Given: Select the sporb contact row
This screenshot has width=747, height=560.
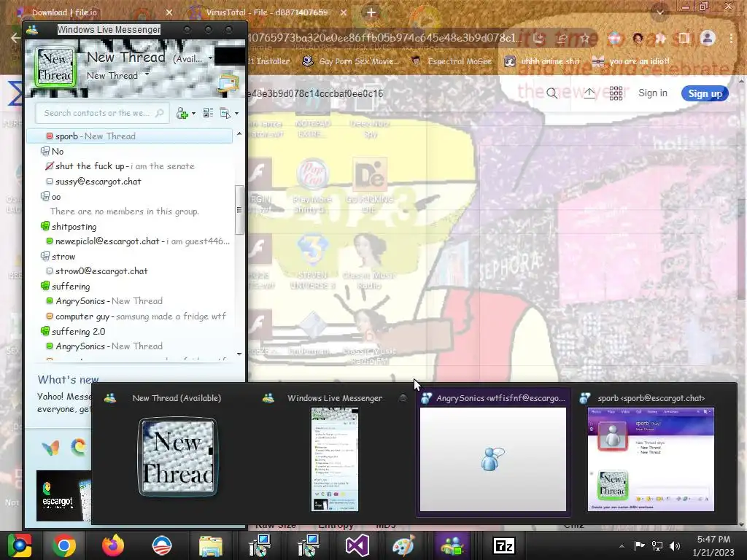Looking at the screenshot, I should (x=130, y=136).
